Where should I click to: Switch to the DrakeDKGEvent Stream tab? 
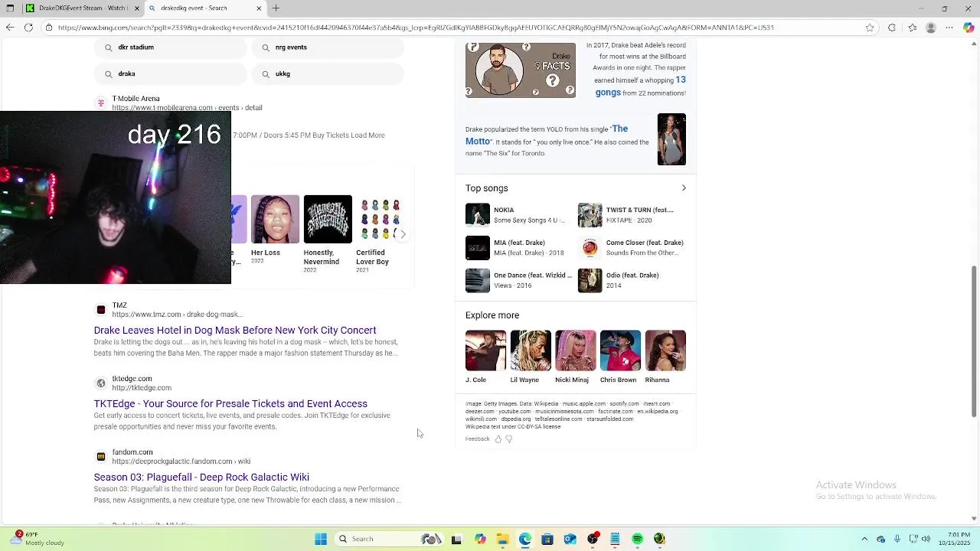[x=82, y=8]
